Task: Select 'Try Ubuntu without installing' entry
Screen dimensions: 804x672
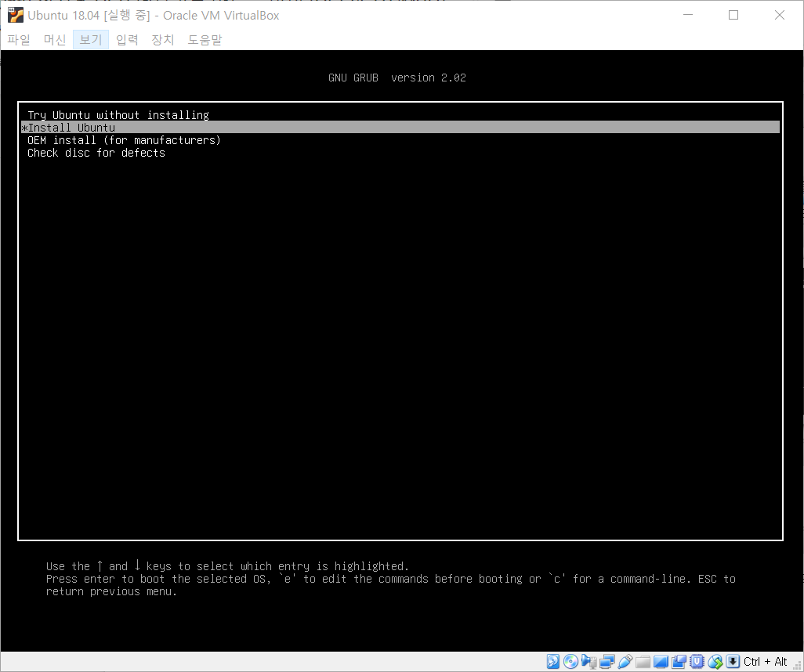Action: tap(400, 115)
